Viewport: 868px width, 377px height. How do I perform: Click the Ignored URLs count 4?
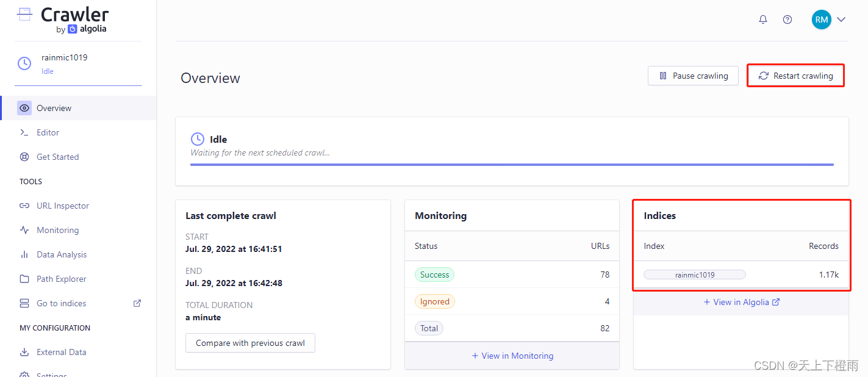coord(607,301)
